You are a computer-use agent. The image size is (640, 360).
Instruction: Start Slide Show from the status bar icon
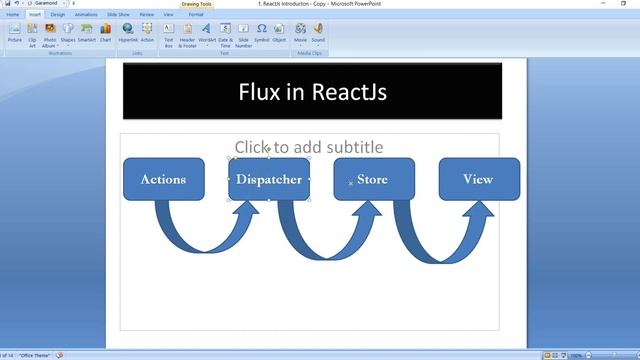563,356
